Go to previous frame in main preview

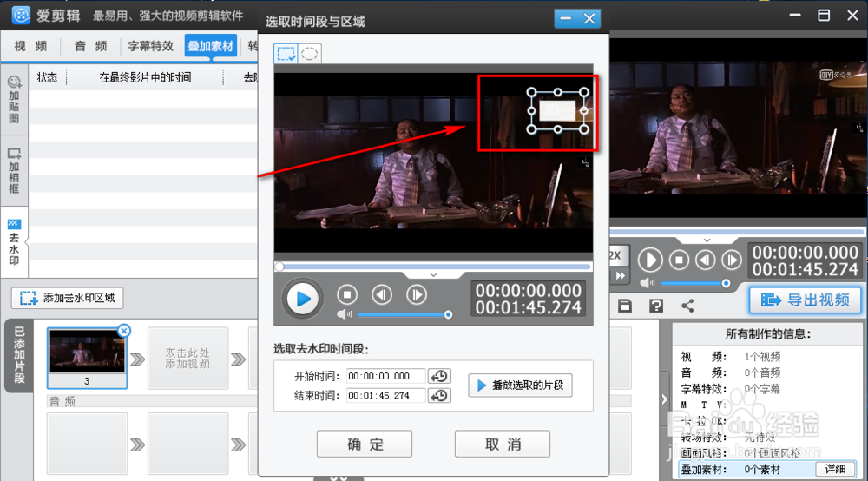coord(705,260)
